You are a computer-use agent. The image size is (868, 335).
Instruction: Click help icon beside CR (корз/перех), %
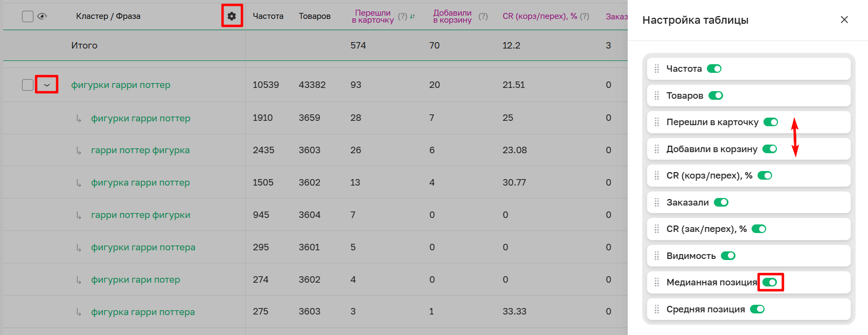tap(584, 17)
